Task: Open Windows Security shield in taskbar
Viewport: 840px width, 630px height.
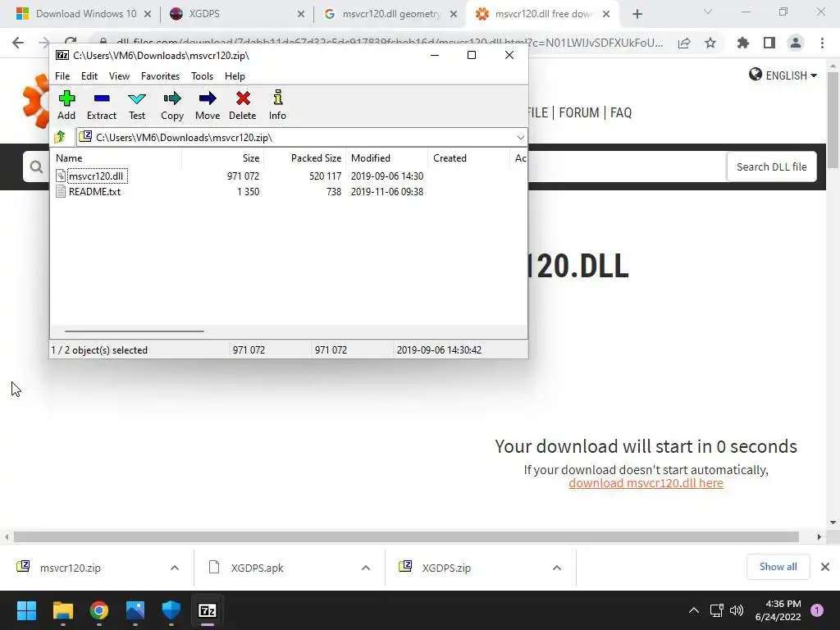Action: tap(171, 610)
